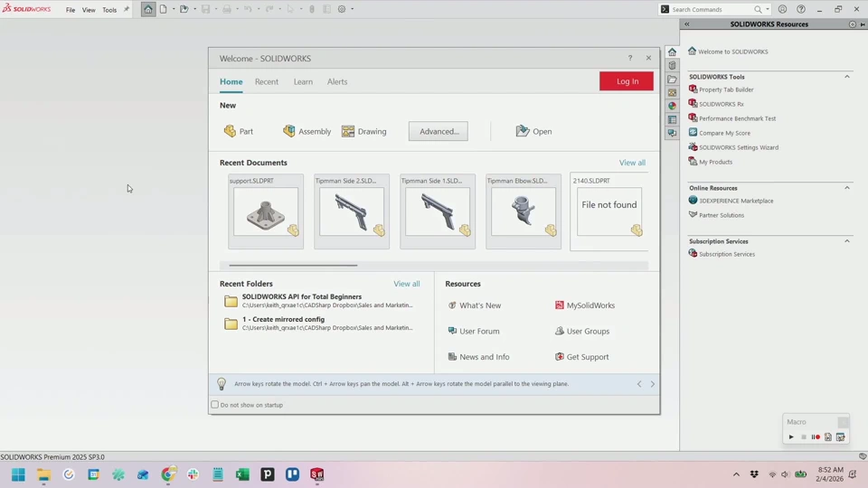Open the user login profile icon
Viewport: 868px width, 488px height.
click(782, 9)
